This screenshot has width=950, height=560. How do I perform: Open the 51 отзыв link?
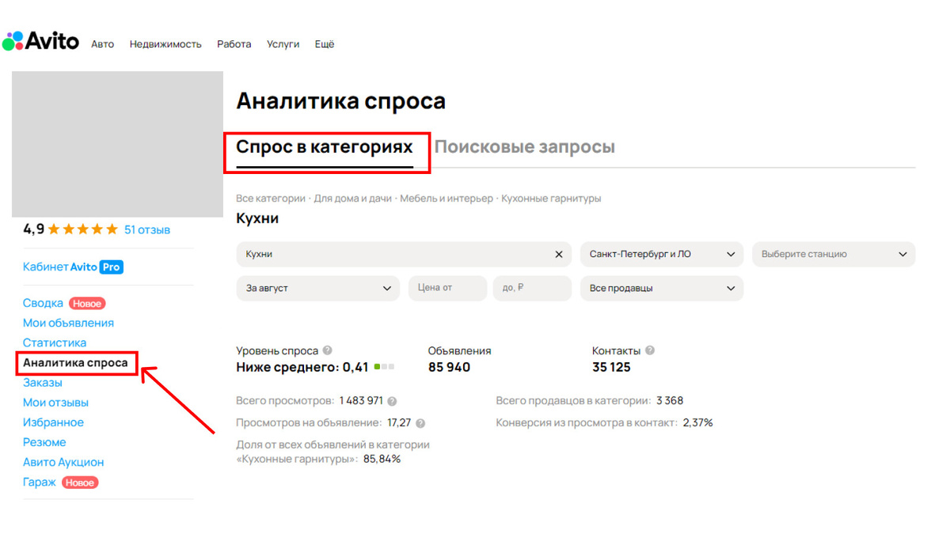[x=148, y=229]
